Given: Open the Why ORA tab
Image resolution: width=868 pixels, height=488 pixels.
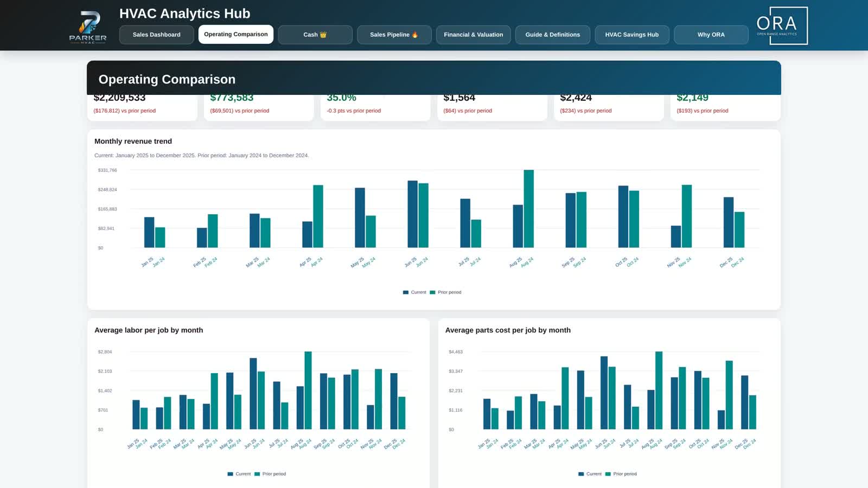Looking at the screenshot, I should (x=711, y=35).
